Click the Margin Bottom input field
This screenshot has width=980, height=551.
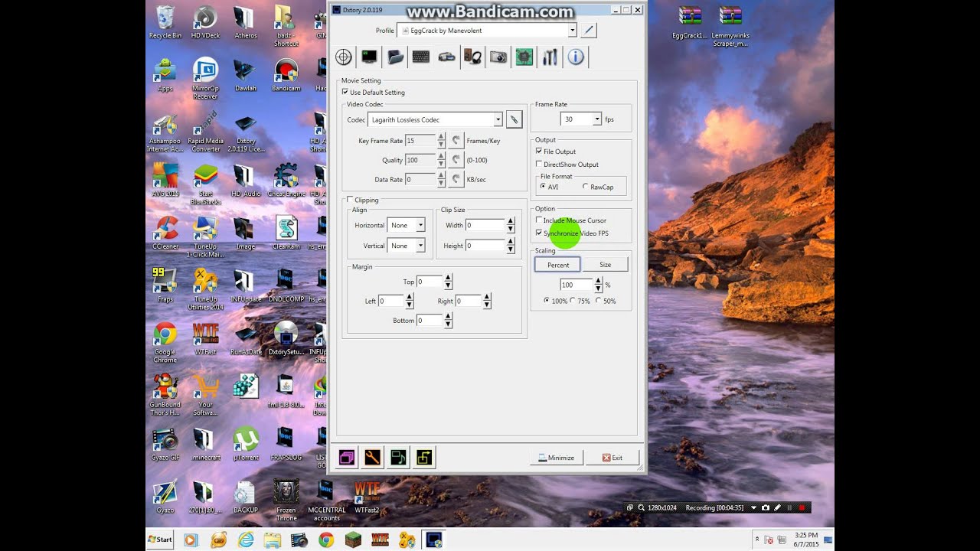point(430,321)
